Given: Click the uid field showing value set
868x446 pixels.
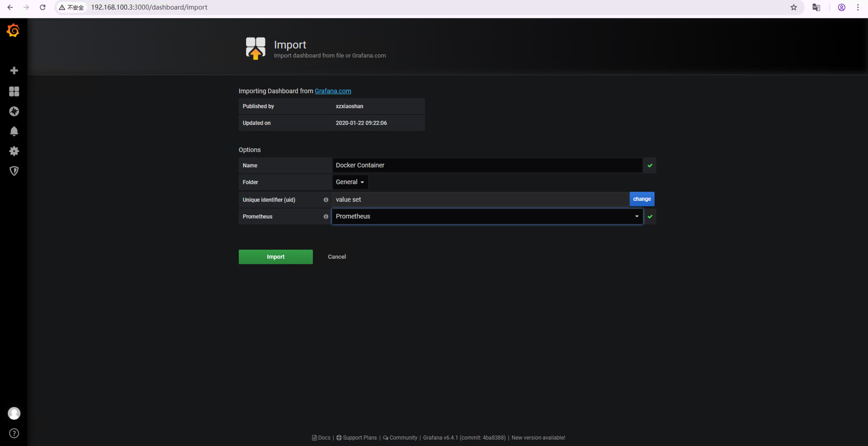Looking at the screenshot, I should (481, 199).
